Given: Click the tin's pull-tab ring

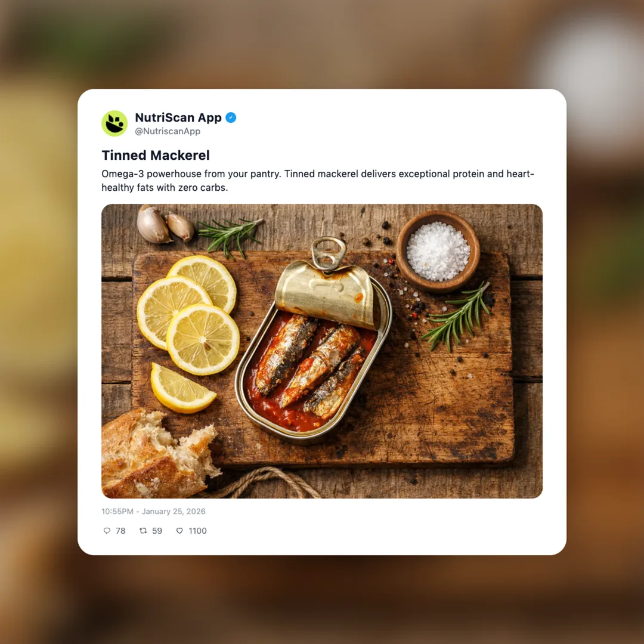Looking at the screenshot, I should [328, 253].
